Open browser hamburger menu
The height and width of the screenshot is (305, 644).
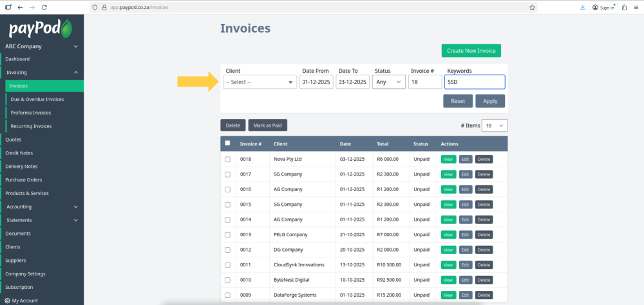coord(636,7)
